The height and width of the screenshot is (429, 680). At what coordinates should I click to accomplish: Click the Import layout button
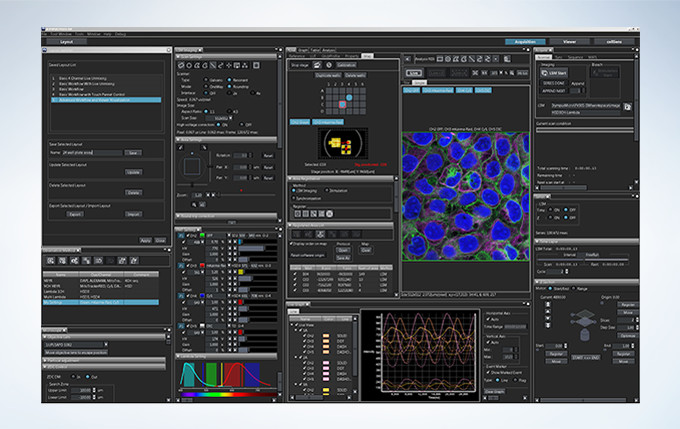pos(133,213)
